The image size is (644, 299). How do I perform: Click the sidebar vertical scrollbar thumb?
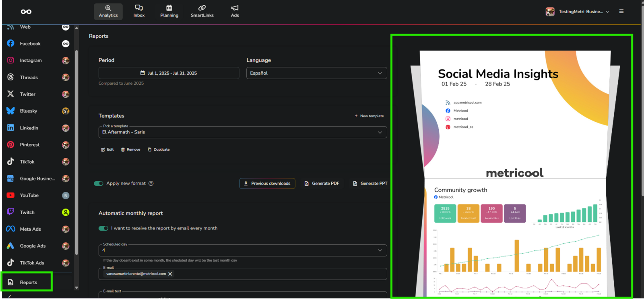[x=76, y=153]
